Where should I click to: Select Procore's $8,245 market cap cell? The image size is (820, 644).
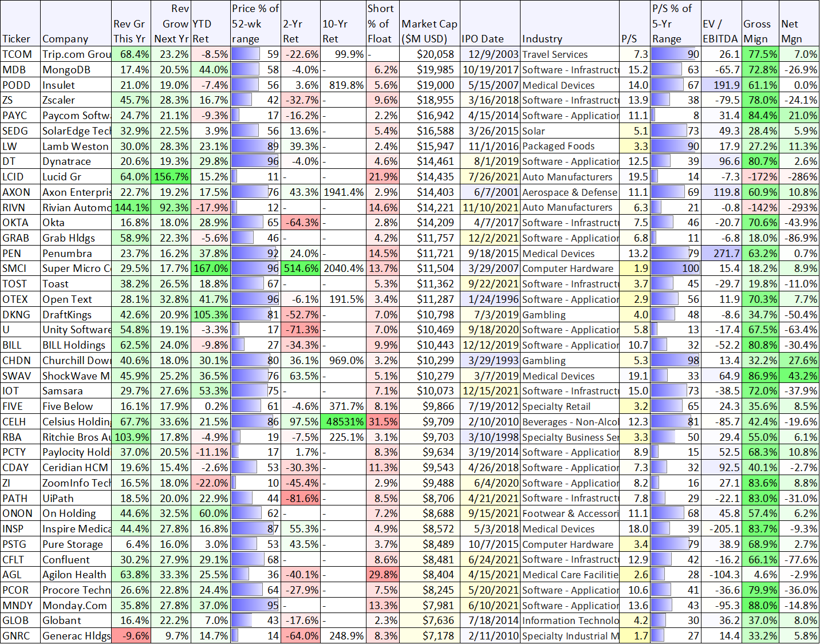[x=429, y=590]
